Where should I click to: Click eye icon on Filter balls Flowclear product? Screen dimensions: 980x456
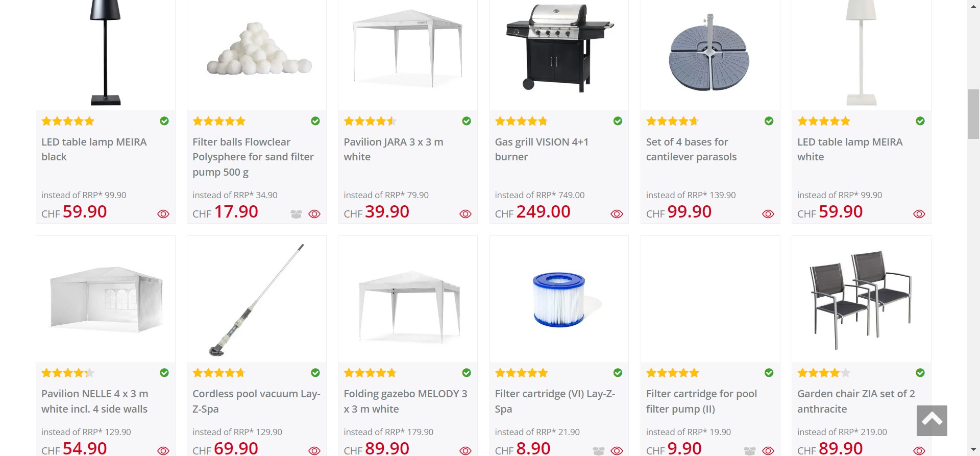click(x=314, y=214)
